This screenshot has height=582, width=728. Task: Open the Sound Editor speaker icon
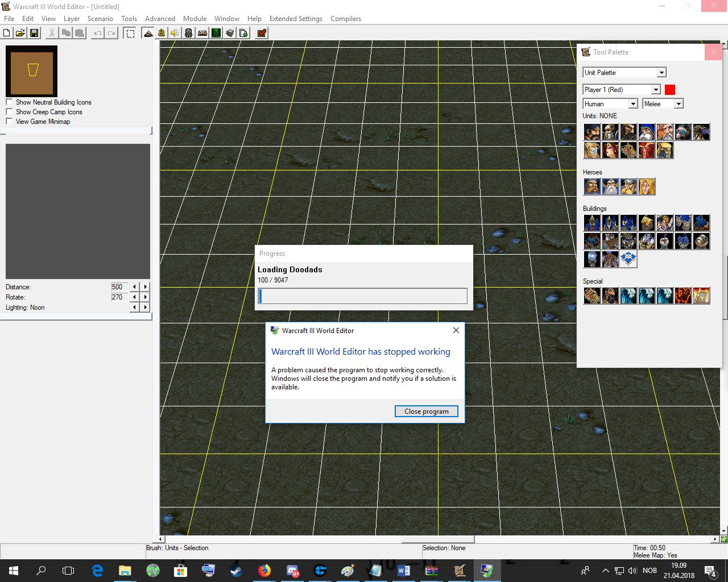pos(175,33)
